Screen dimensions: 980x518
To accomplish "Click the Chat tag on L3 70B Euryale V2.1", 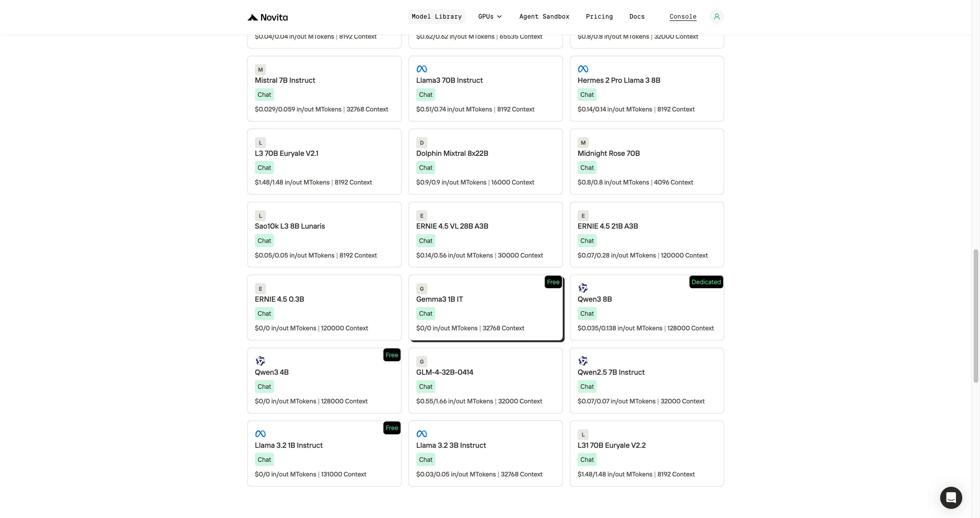I will point(264,168).
